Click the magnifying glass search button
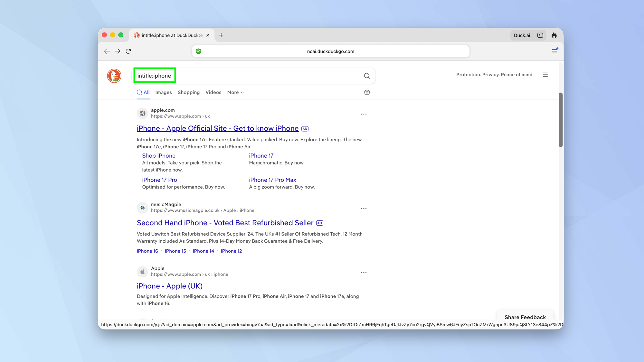644x362 pixels. pyautogui.click(x=367, y=76)
